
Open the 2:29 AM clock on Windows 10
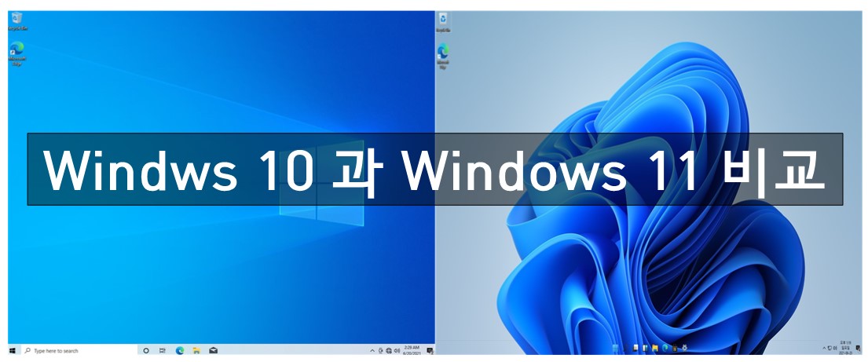point(412,350)
